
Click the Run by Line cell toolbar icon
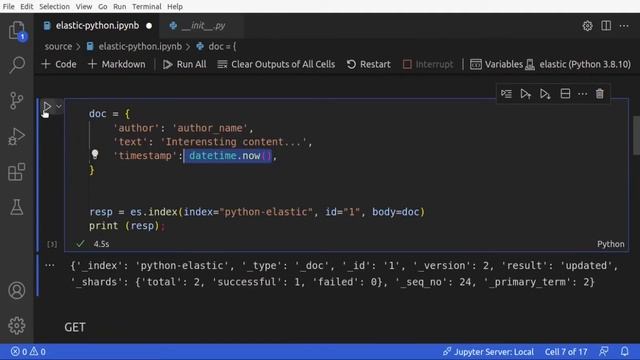coord(506,94)
